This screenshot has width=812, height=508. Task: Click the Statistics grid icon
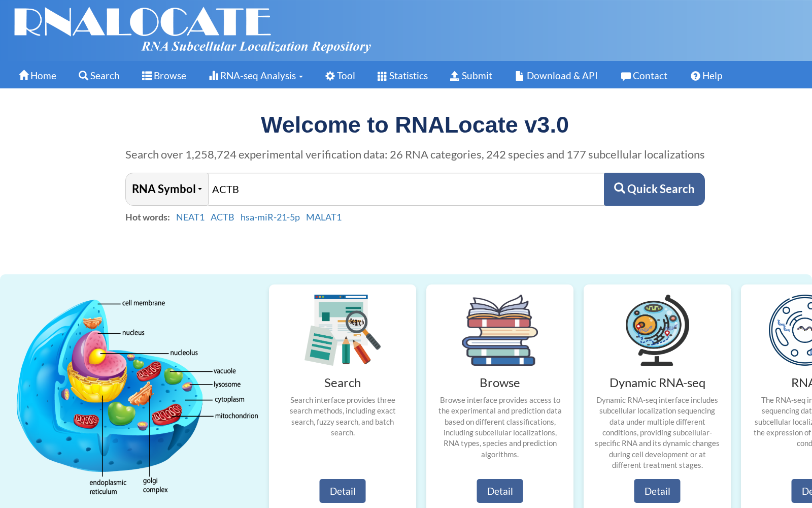(382, 76)
